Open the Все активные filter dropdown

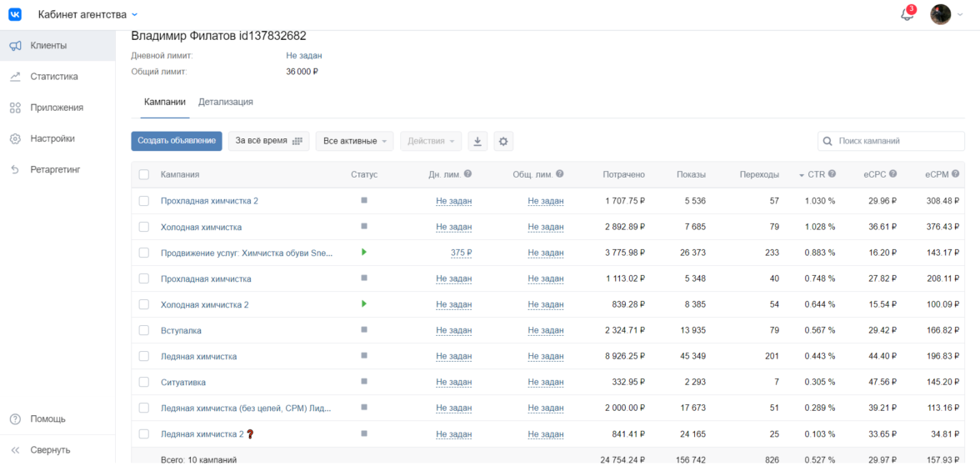(x=357, y=142)
